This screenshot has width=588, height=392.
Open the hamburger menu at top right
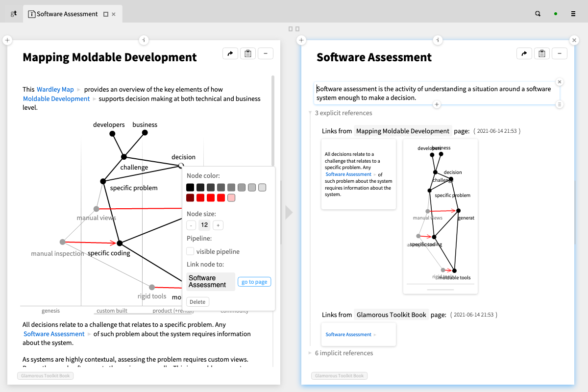pos(573,14)
